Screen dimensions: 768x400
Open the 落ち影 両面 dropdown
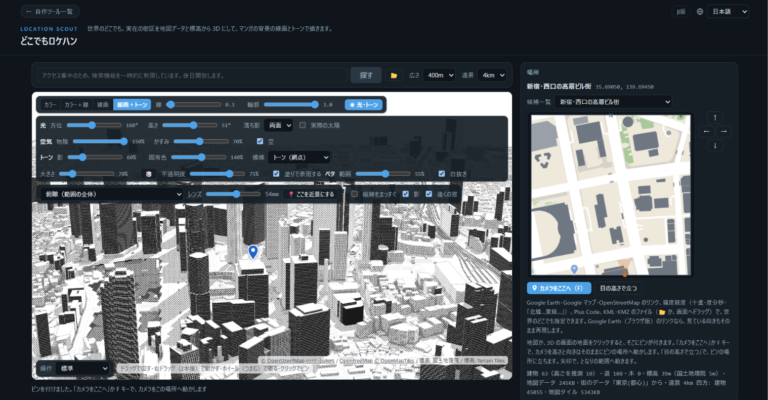point(278,125)
